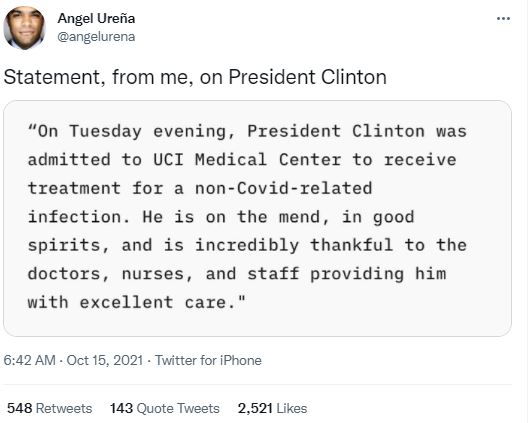
Task: Open the attached statement image
Action: point(257,218)
